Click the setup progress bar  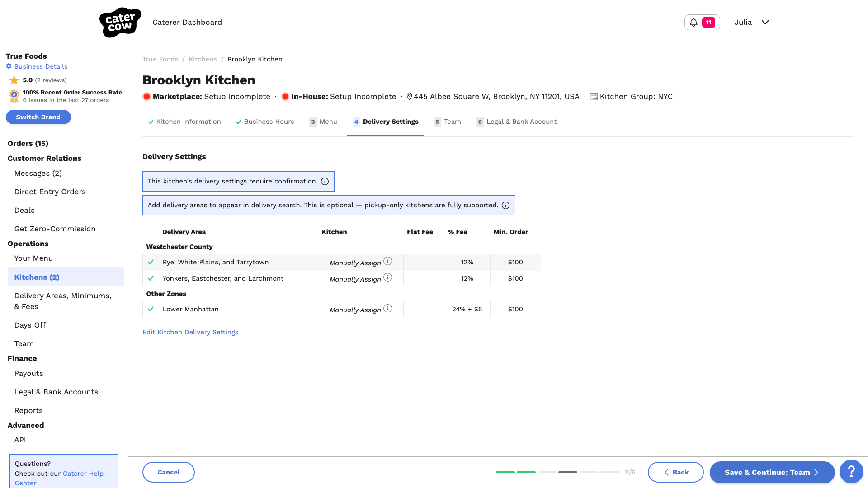(557, 472)
